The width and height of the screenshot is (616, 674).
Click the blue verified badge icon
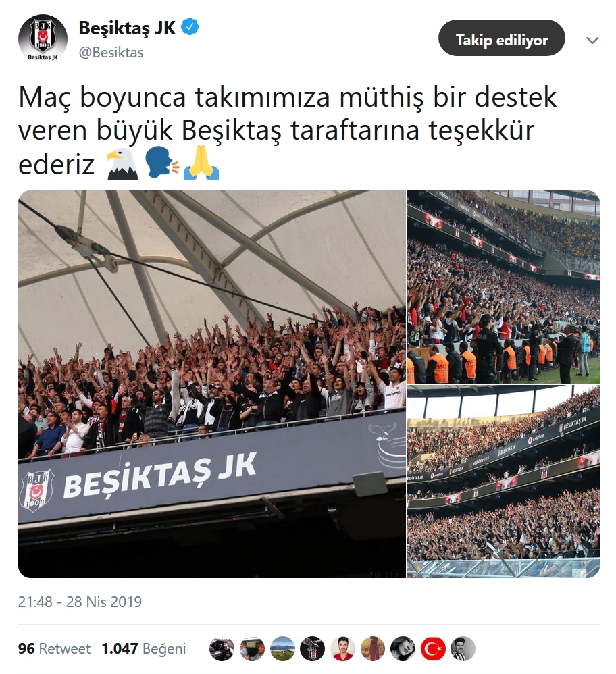[190, 27]
